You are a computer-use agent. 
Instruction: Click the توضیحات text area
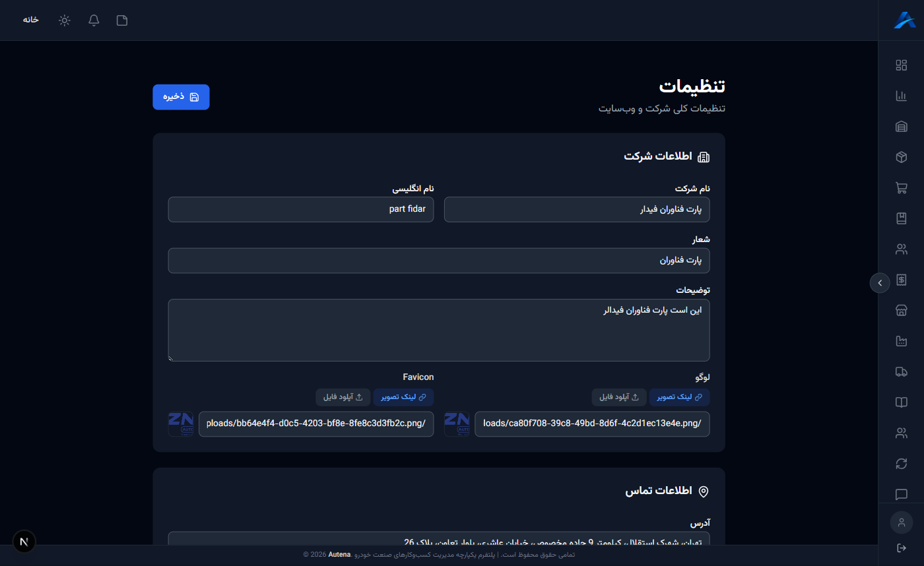tap(439, 330)
